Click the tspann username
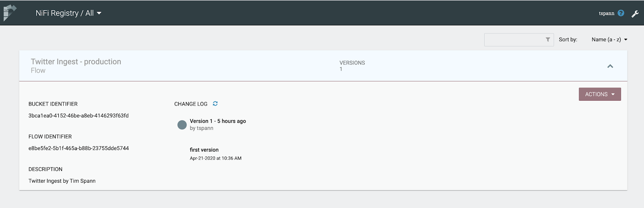This screenshot has height=208, width=644. click(607, 13)
